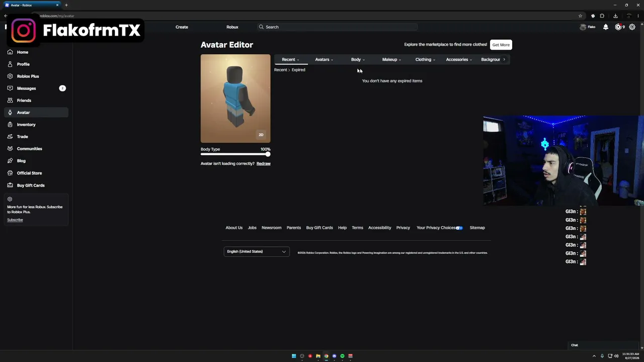Open Inventory from the sidebar

pyautogui.click(x=35, y=125)
